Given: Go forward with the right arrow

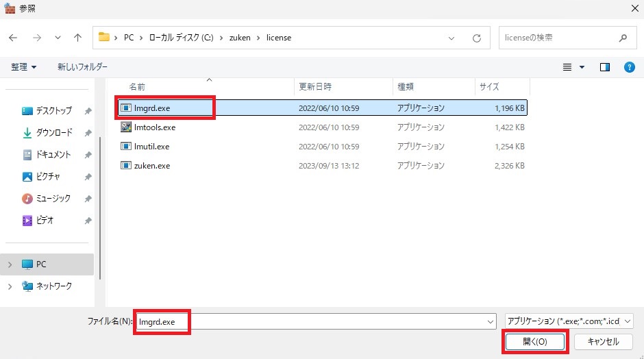Looking at the screenshot, I should click(x=37, y=38).
